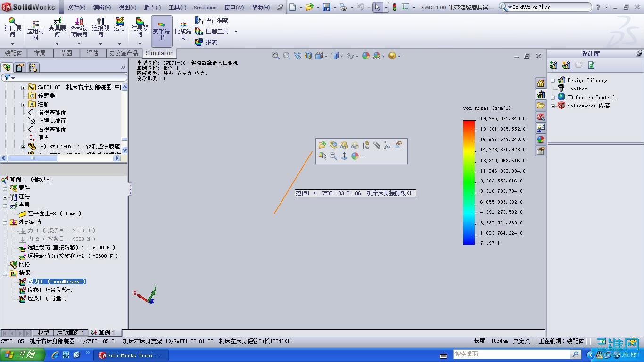Image resolution: width=644 pixels, height=362 pixels.
Task: Open dropdown arrow under Run (运行)
Action: 119,44
